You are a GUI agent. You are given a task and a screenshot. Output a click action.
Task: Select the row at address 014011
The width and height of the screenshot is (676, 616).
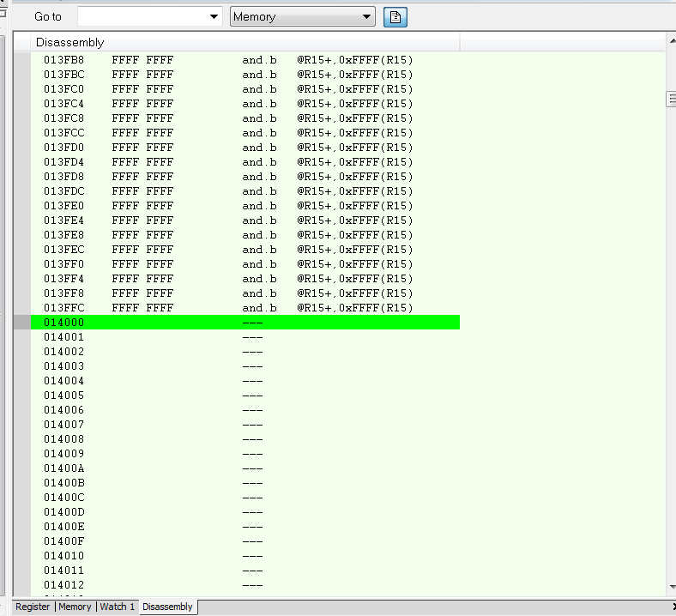tap(244, 571)
